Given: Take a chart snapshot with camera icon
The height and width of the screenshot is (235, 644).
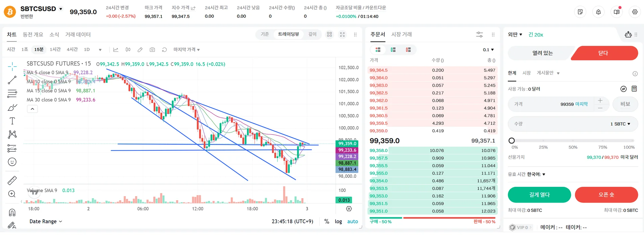Looking at the screenshot, I should pyautogui.click(x=152, y=50).
